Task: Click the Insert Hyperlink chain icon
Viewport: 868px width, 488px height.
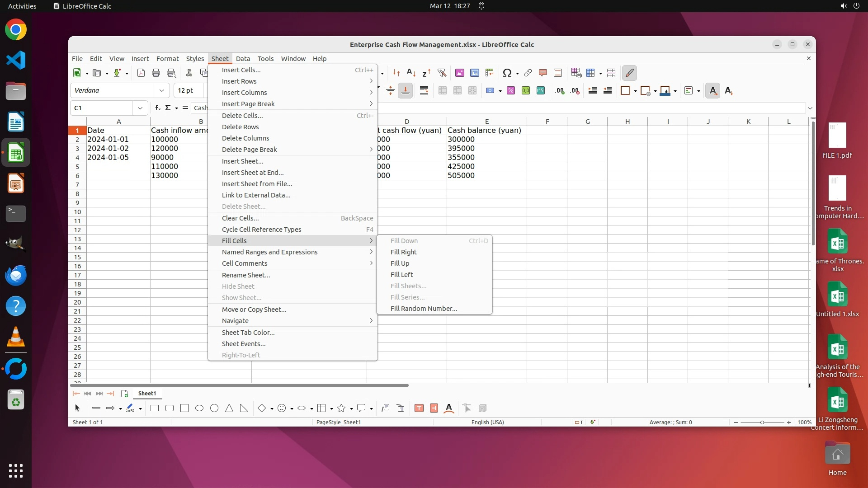Action: pos(528,73)
